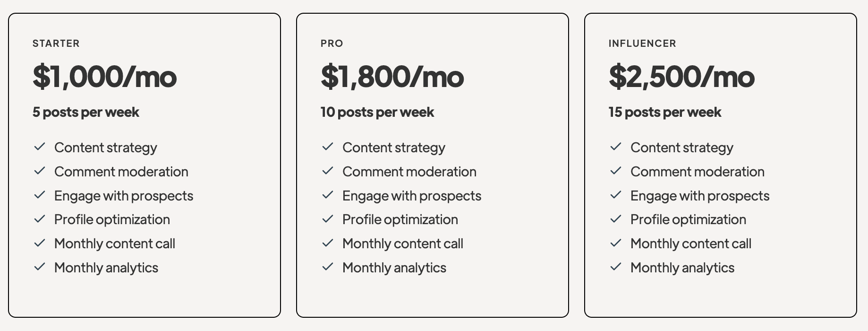Click the checkmark beside Starter's Content strategy
The image size is (868, 331).
[40, 147]
